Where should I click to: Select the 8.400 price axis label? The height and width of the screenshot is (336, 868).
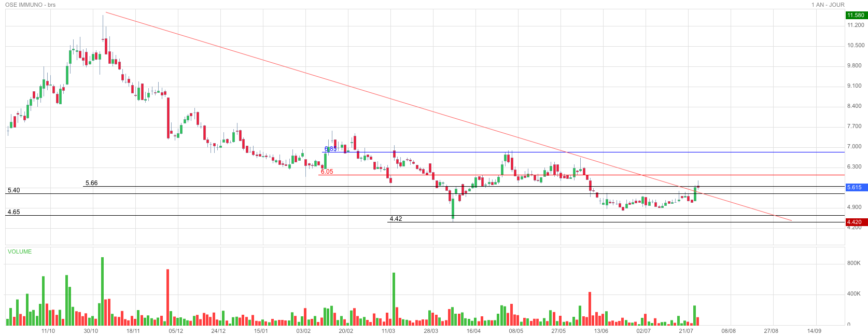856,106
